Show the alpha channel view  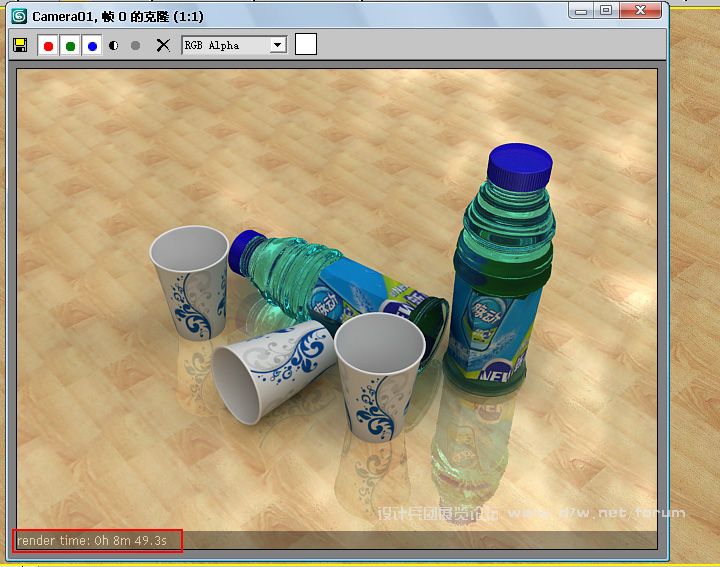coord(113,45)
